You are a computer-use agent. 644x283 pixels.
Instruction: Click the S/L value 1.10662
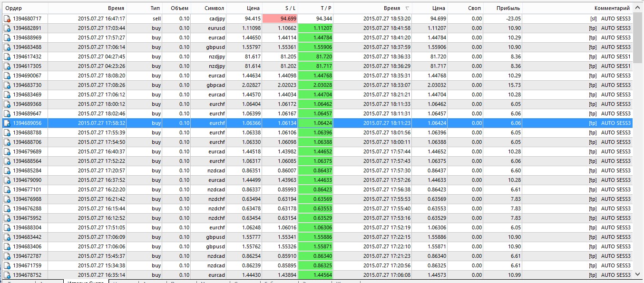tap(287, 28)
